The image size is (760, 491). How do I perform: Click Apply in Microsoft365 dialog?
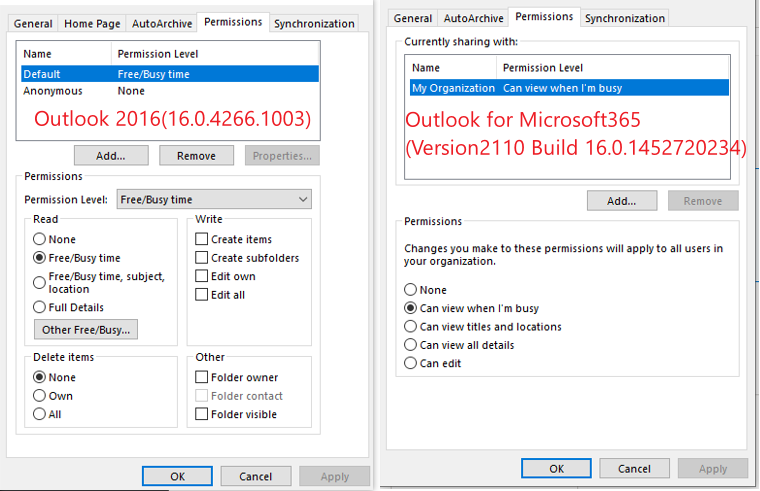pyautogui.click(x=713, y=469)
